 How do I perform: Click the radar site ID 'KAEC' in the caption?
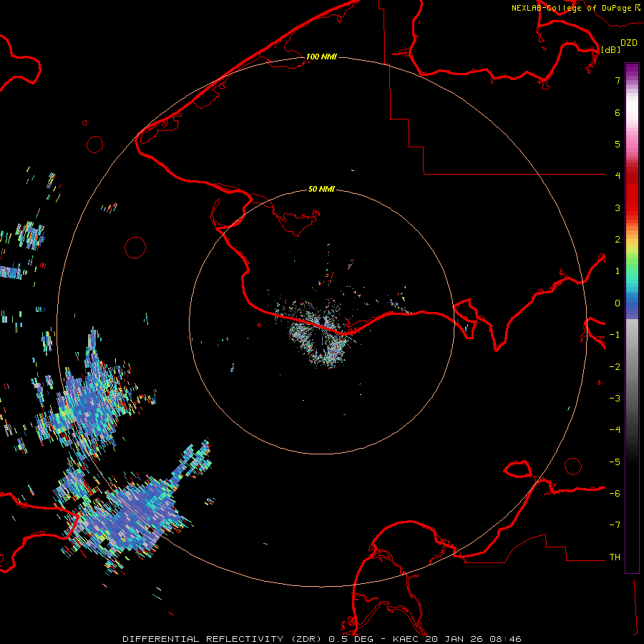coord(406,639)
